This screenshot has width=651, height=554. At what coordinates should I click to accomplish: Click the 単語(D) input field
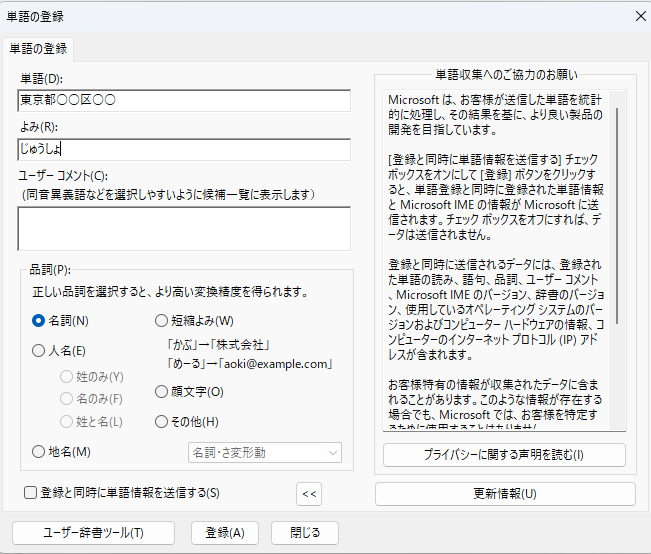[184, 101]
